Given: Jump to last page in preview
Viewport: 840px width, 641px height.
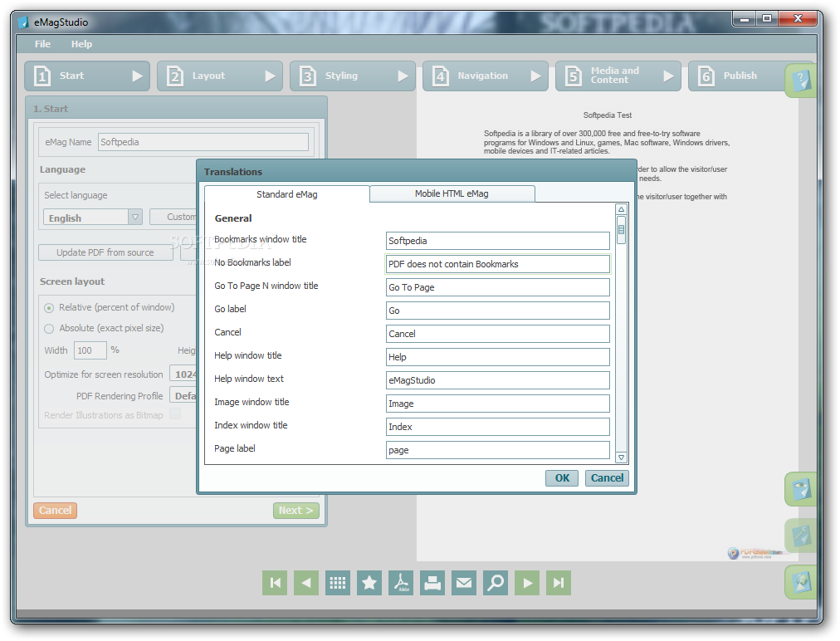Looking at the screenshot, I should coord(559,583).
